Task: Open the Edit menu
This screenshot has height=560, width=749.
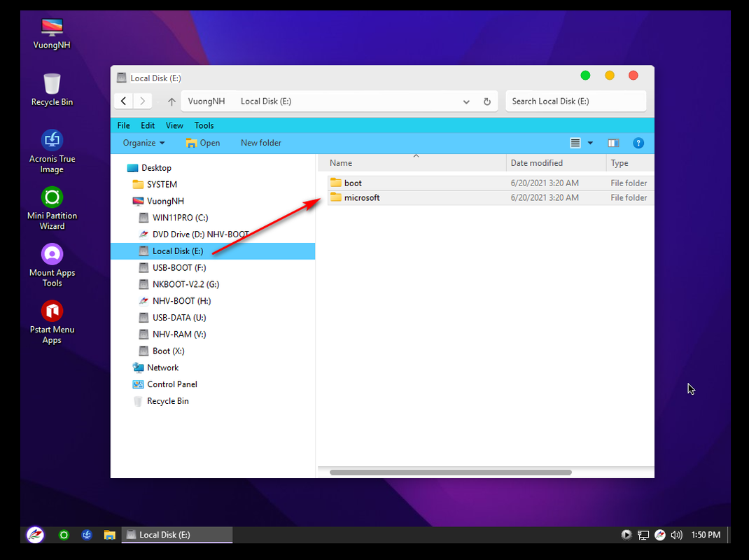Action: (148, 125)
